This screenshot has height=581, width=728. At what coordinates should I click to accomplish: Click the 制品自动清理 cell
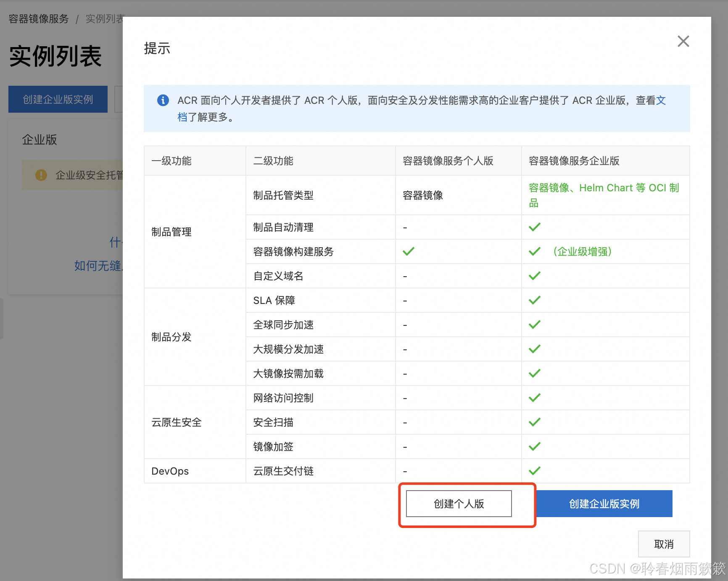(320, 227)
